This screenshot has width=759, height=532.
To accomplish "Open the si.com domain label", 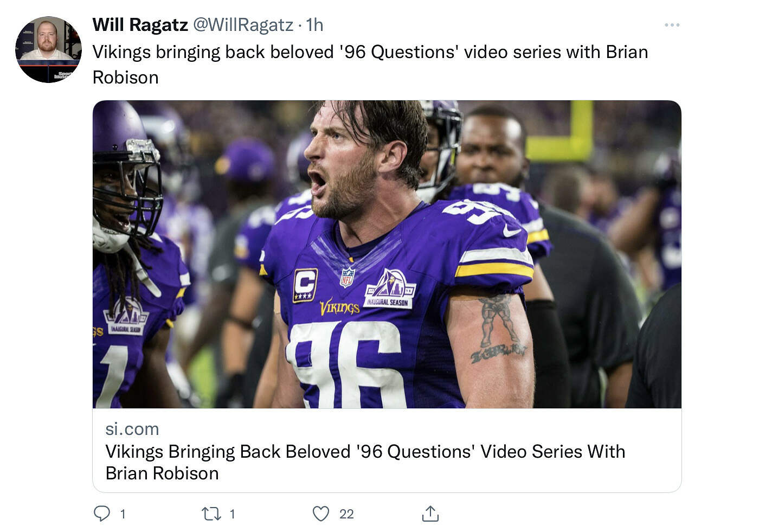I will (132, 429).
